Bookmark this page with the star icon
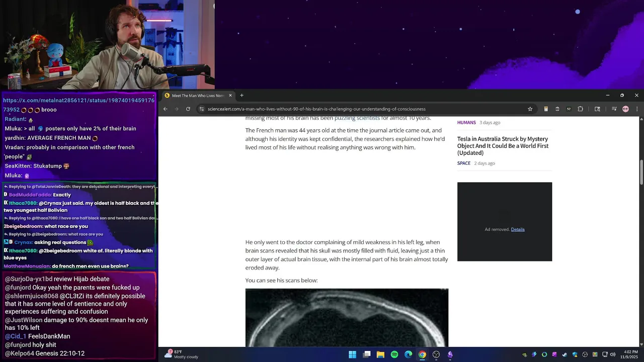Screen dimensions: 644x362 530,109
